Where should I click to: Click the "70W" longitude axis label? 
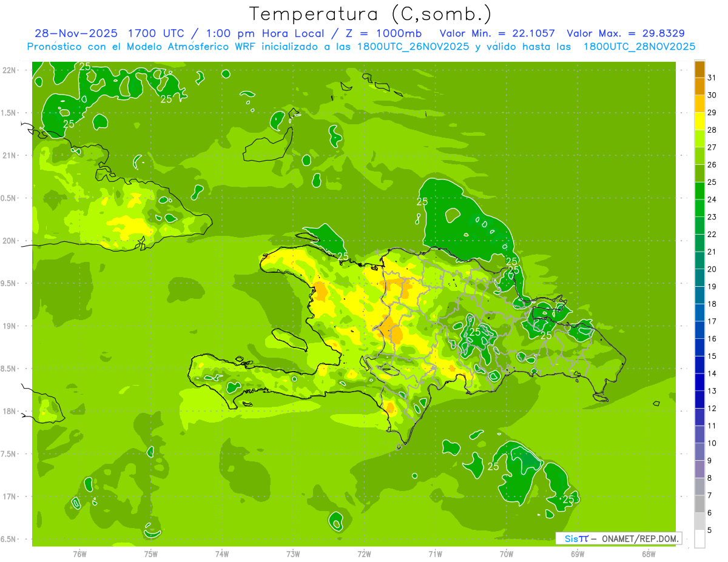tap(507, 554)
